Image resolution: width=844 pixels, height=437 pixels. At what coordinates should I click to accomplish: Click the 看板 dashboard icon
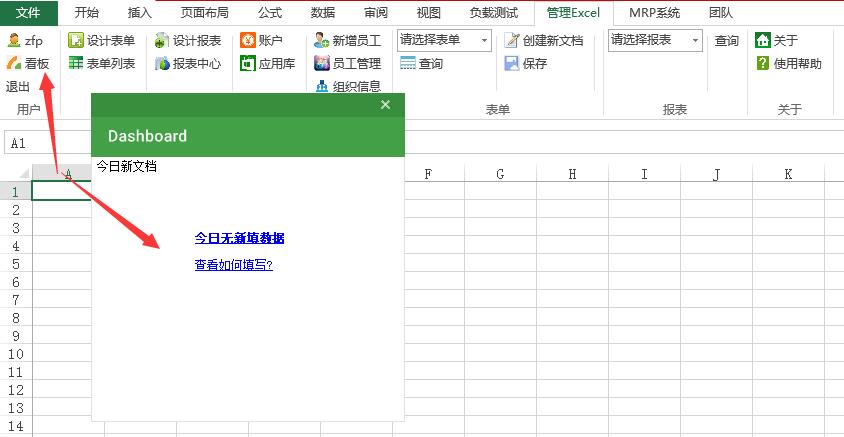point(14,63)
